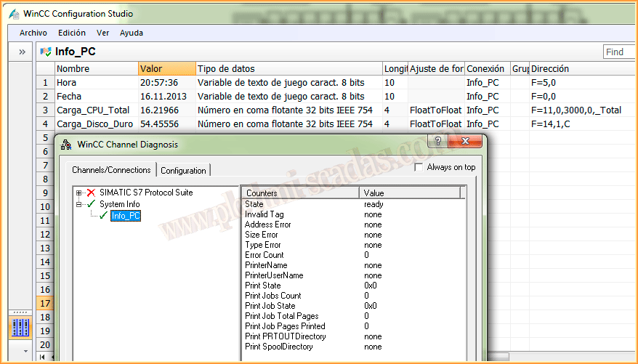The width and height of the screenshot is (638, 364).
Task: Switch to the Configuration tab
Action: click(x=183, y=170)
